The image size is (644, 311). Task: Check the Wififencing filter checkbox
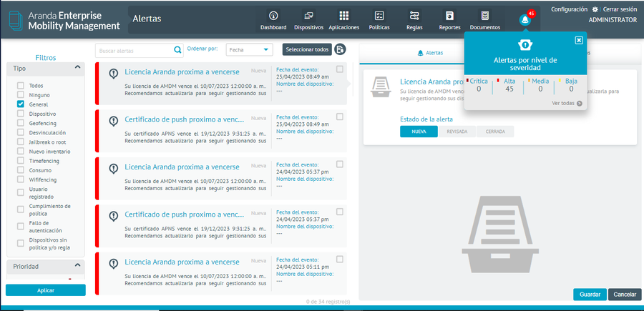(20, 179)
